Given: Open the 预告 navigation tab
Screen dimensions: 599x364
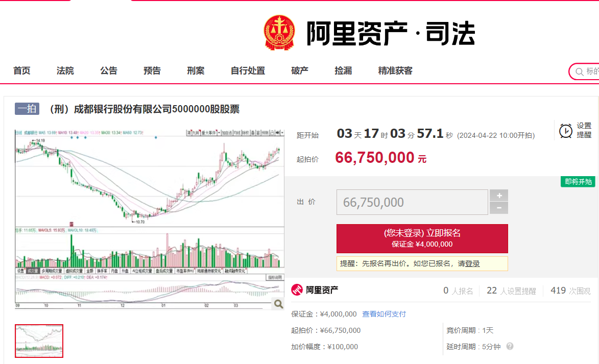Looking at the screenshot, I should tap(152, 70).
